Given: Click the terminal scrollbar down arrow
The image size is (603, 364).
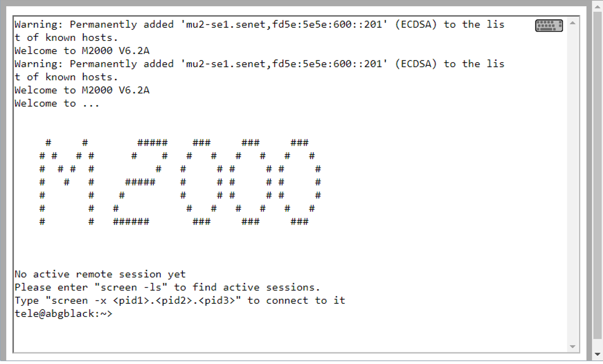Looking at the screenshot, I should pyautogui.click(x=573, y=347).
